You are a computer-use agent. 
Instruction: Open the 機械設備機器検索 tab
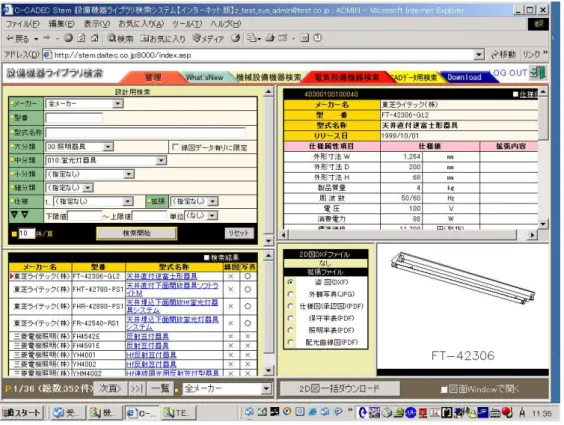tap(268, 77)
